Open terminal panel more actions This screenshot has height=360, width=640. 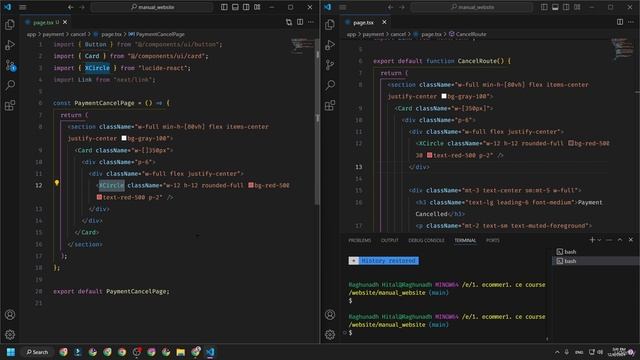(x=609, y=240)
